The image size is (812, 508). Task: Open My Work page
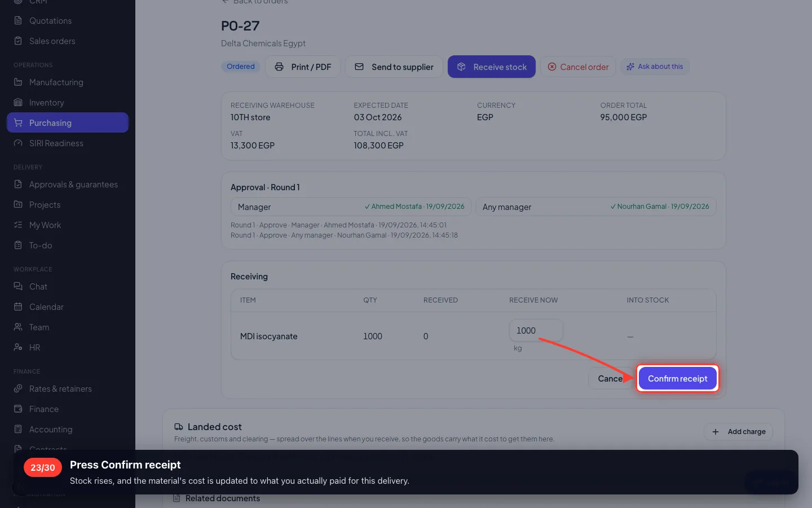pyautogui.click(x=68, y=225)
